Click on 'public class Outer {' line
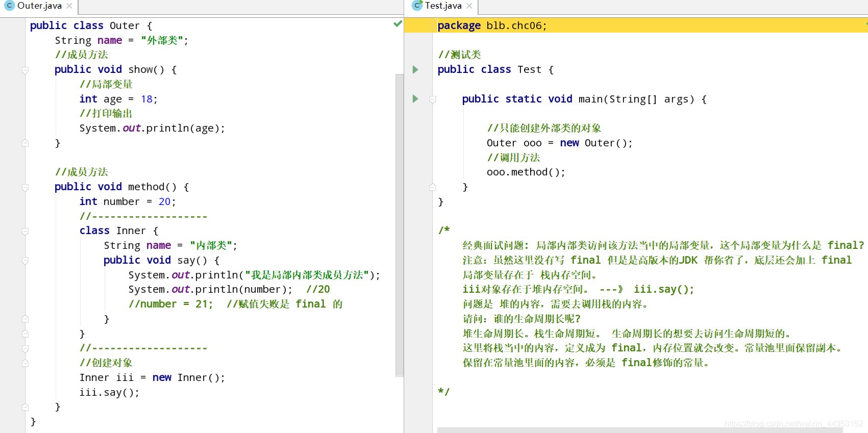The image size is (868, 433). coord(91,26)
